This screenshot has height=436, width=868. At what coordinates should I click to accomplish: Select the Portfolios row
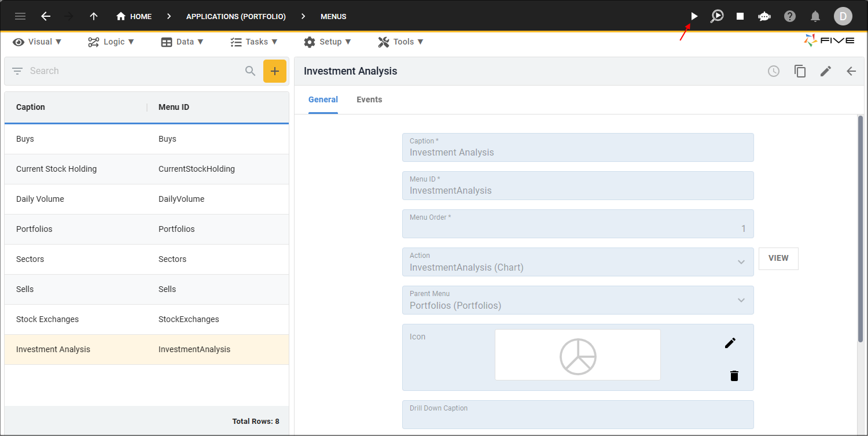[146, 229]
